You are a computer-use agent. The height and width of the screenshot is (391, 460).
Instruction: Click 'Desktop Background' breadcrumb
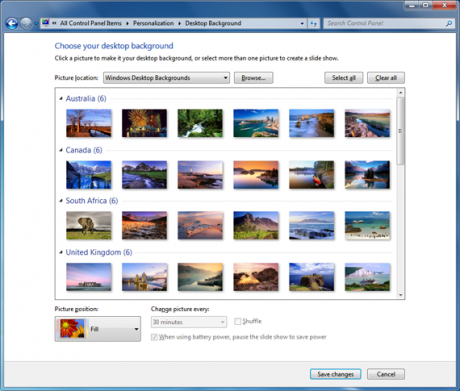213,23
